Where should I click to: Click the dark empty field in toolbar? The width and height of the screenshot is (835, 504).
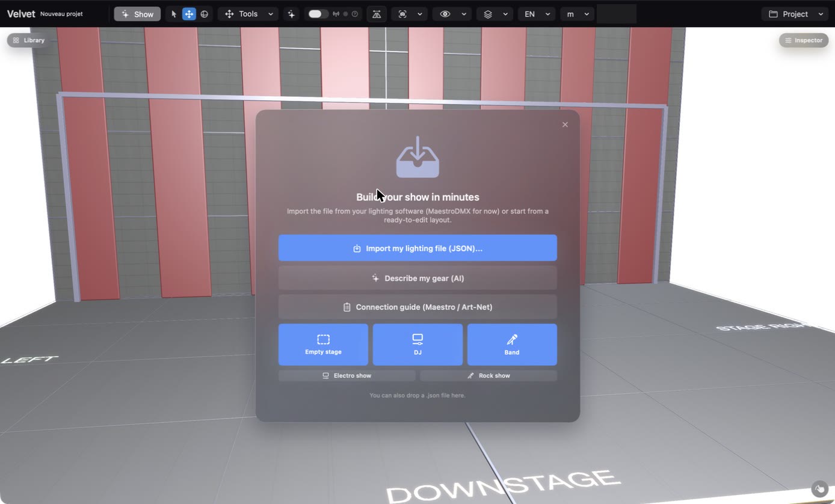pos(617,14)
